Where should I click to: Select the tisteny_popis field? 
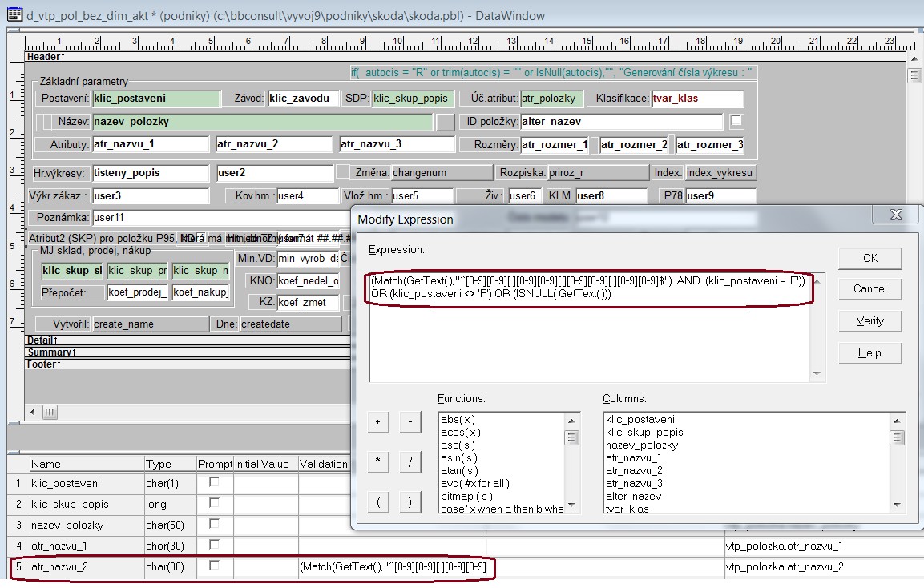(x=151, y=173)
